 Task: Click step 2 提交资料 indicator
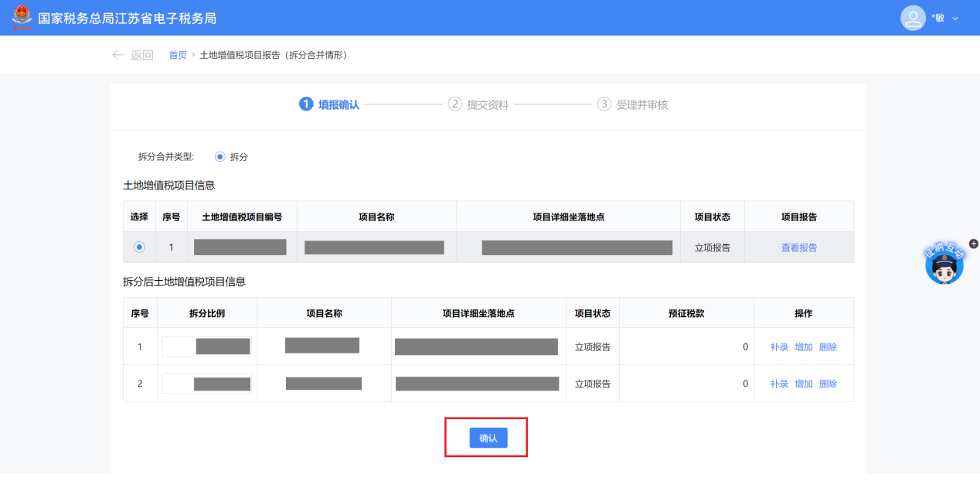(x=455, y=104)
